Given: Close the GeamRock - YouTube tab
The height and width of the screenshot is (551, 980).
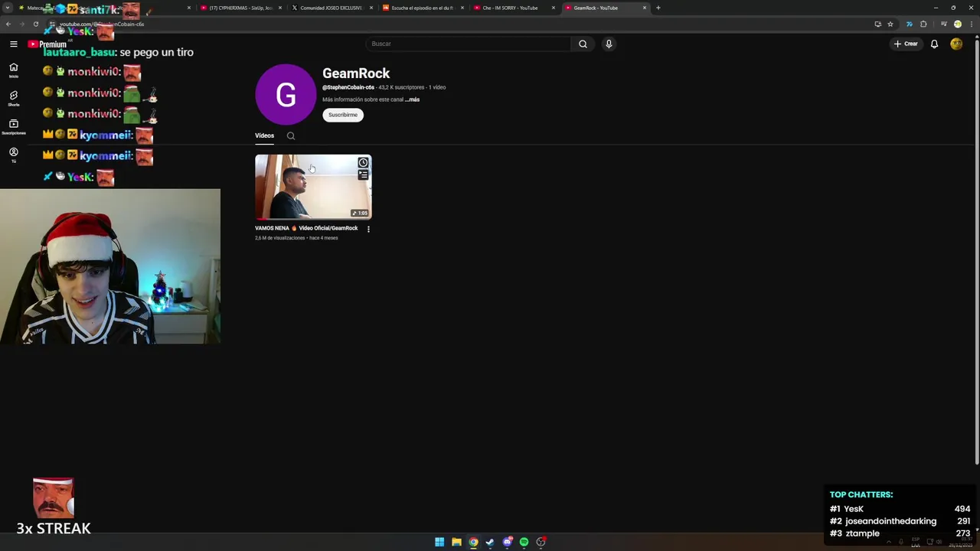Looking at the screenshot, I should coord(645,8).
